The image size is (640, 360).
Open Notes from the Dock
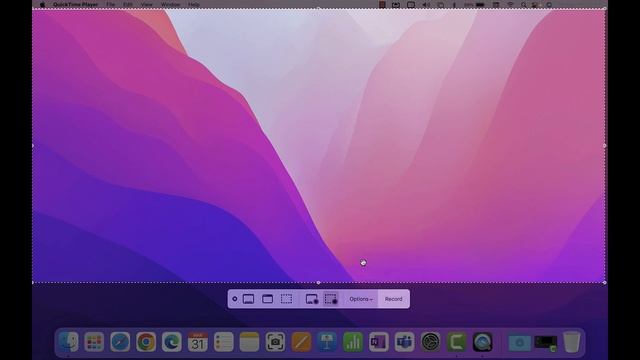pos(249,342)
